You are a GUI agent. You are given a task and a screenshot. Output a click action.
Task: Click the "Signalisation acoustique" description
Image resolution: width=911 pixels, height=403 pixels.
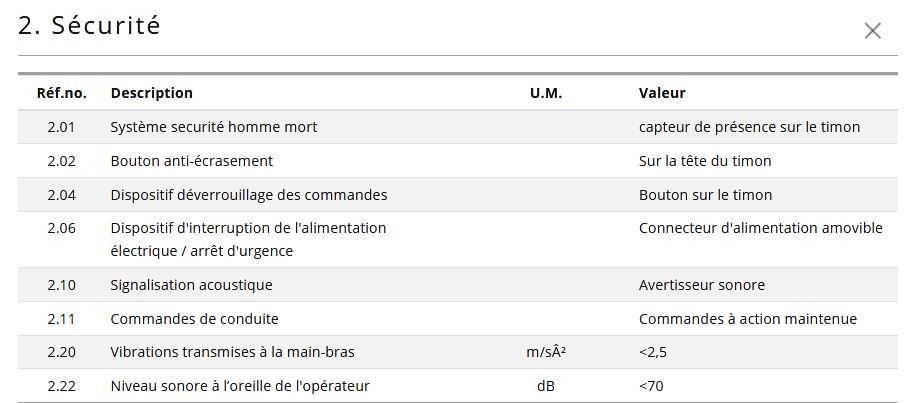point(192,285)
